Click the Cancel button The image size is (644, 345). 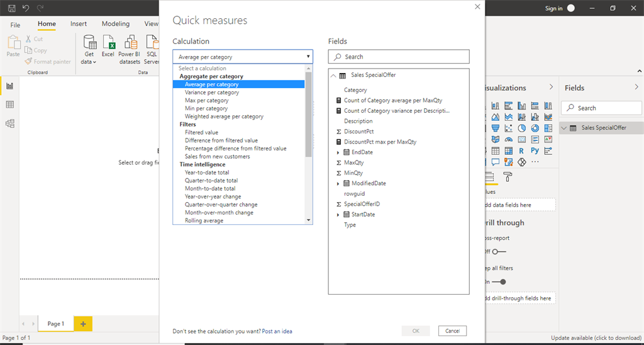pos(452,331)
